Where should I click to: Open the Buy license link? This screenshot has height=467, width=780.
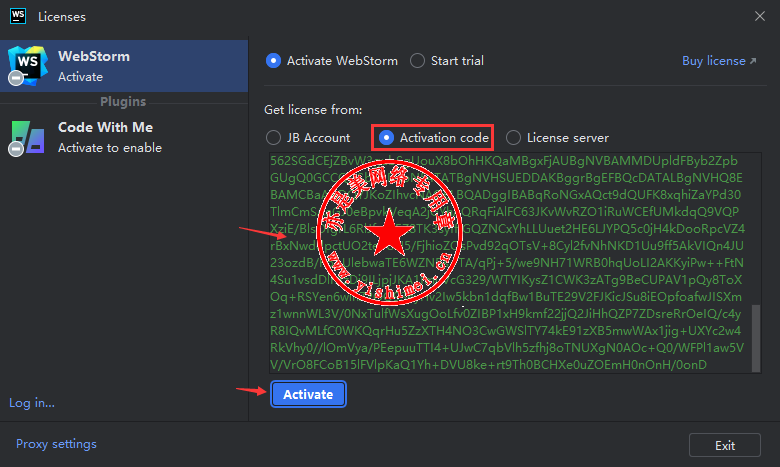(719, 61)
